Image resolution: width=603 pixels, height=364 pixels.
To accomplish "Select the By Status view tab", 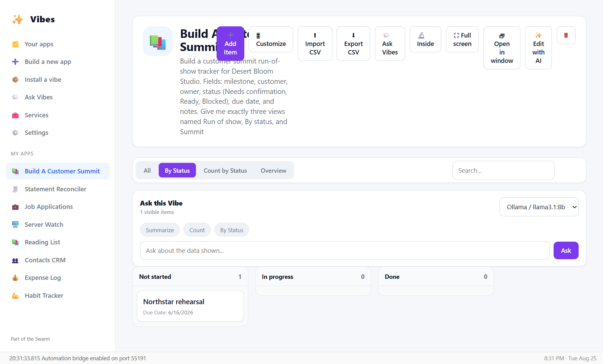I will [x=177, y=170].
